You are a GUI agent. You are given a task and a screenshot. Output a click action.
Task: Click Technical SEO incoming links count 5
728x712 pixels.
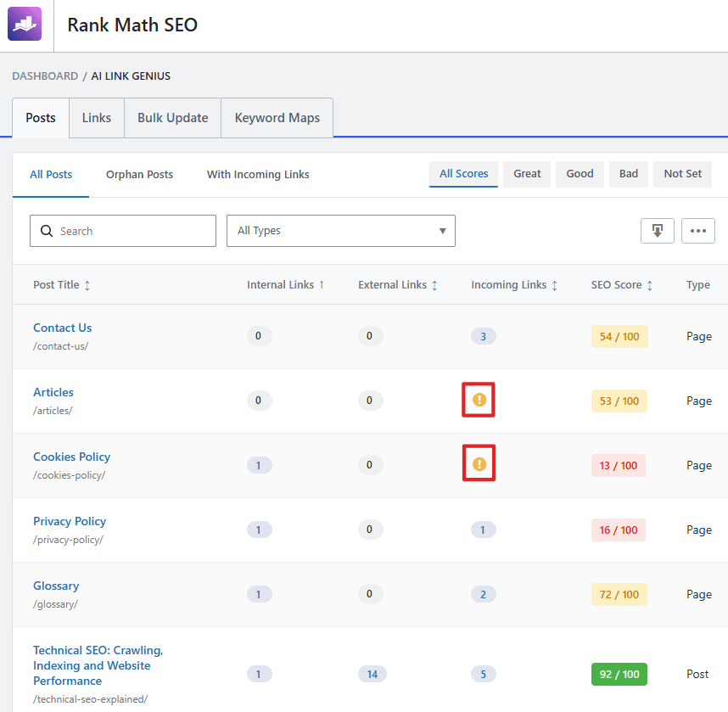click(x=484, y=675)
